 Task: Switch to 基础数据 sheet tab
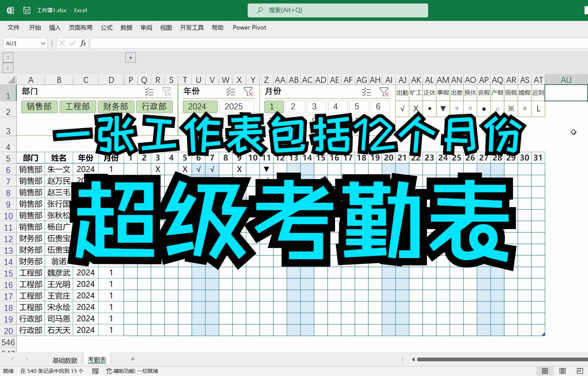(65, 360)
